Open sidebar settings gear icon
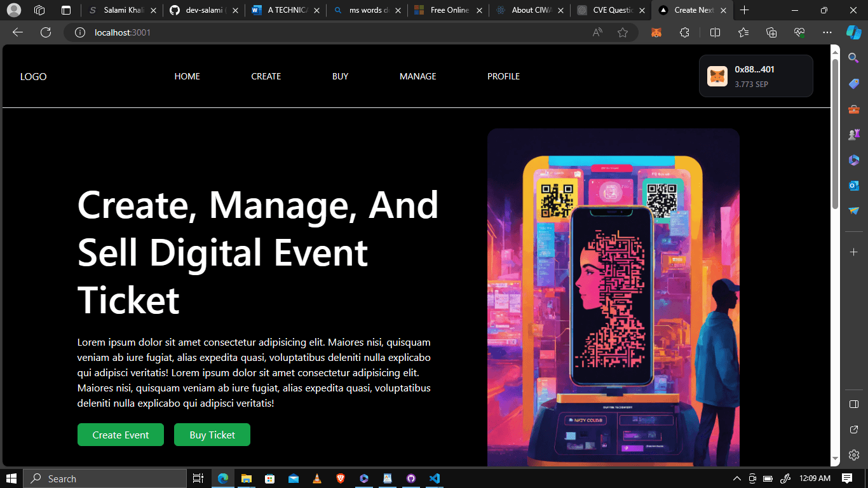This screenshot has width=868, height=488. (x=854, y=455)
